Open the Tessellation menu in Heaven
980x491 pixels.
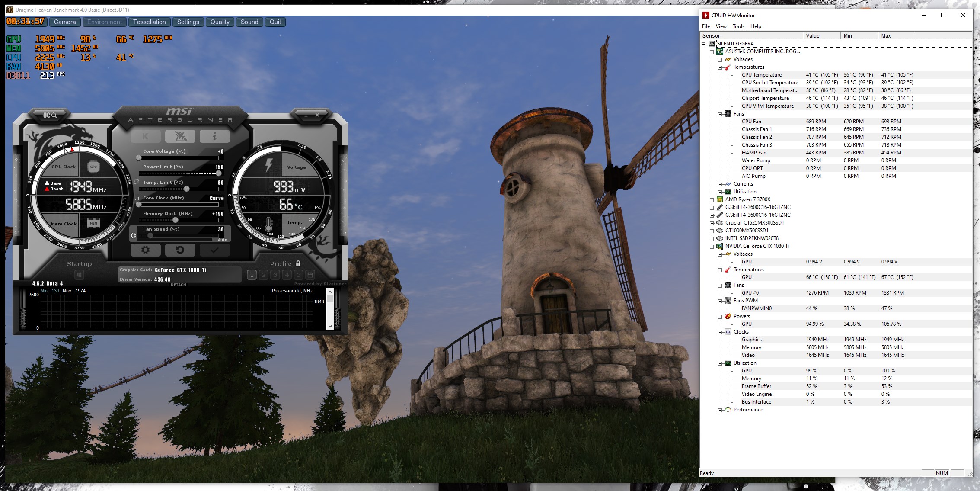tap(149, 22)
